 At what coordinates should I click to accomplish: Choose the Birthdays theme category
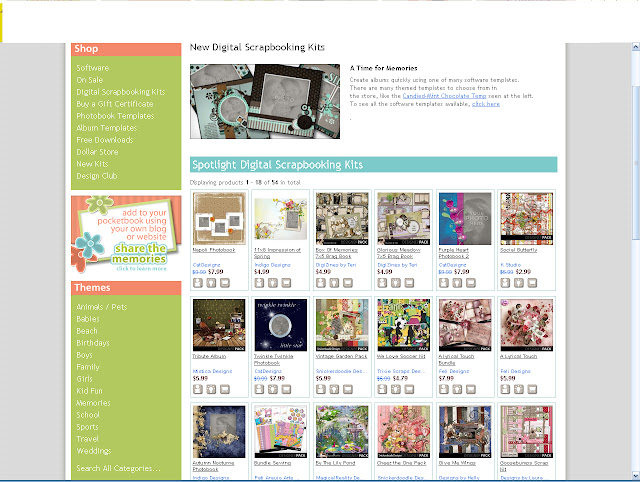(93, 343)
